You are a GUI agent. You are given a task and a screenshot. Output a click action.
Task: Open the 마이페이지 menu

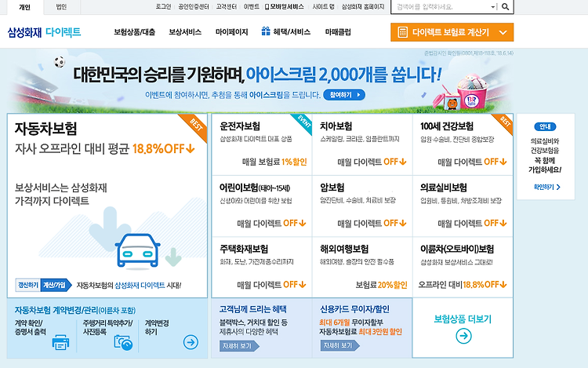[232, 32]
